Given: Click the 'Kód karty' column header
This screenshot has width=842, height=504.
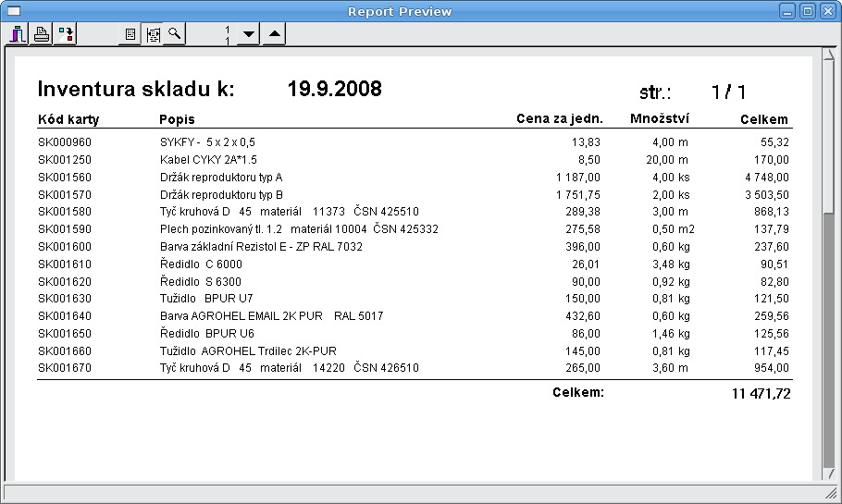Looking at the screenshot, I should [68, 119].
